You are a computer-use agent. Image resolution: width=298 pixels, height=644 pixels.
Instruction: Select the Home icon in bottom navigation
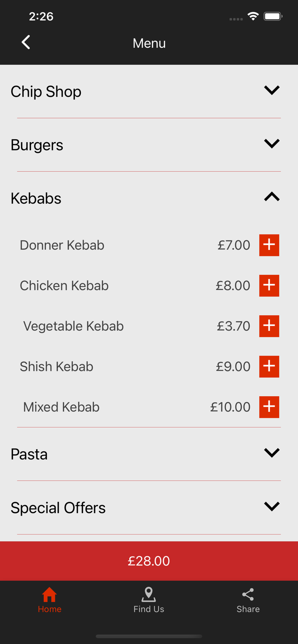point(49,597)
